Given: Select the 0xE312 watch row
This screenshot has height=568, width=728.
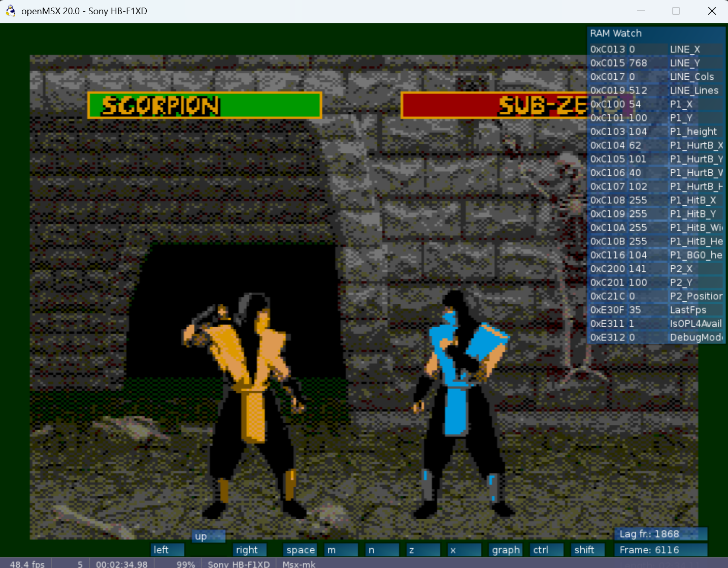Looking at the screenshot, I should coord(656,337).
